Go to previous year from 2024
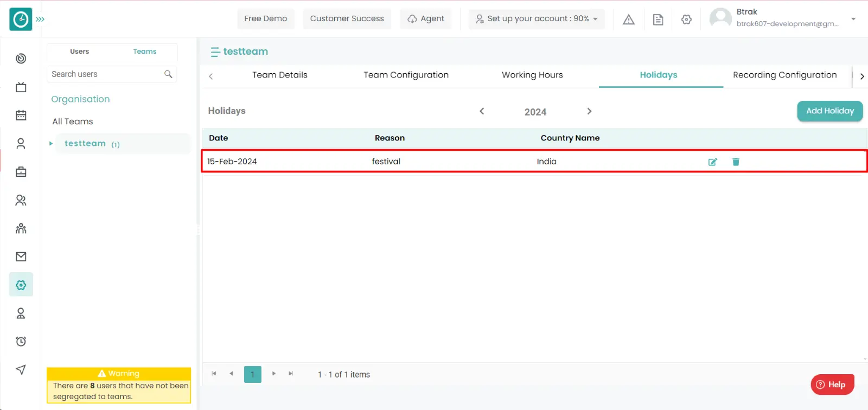The image size is (868, 410). click(482, 111)
